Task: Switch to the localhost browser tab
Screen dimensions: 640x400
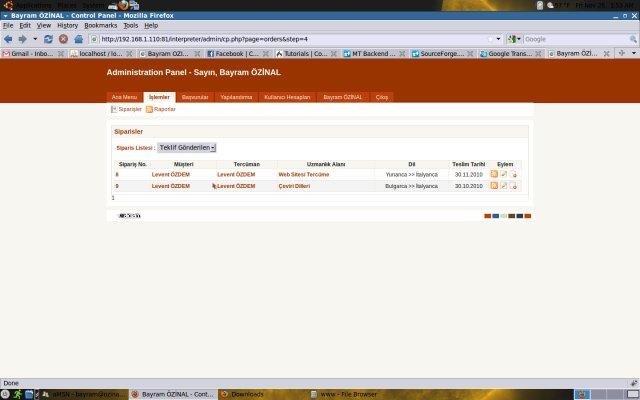Action: coord(101,53)
